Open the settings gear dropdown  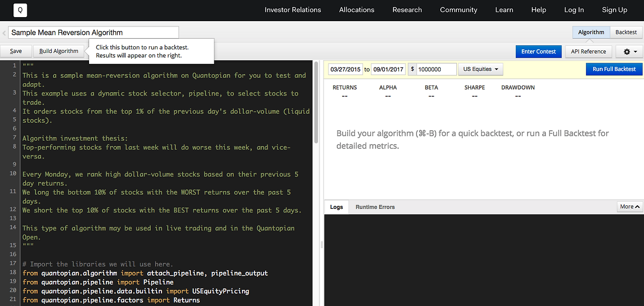(x=630, y=51)
